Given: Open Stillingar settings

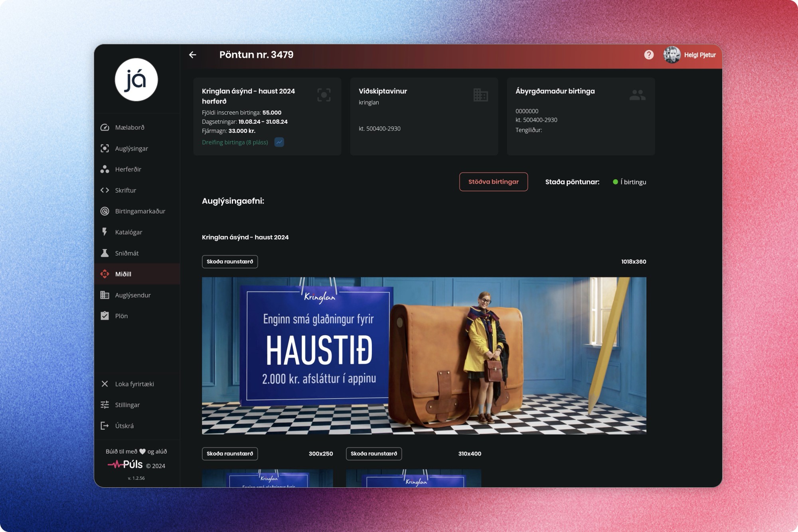Looking at the screenshot, I should 127,405.
